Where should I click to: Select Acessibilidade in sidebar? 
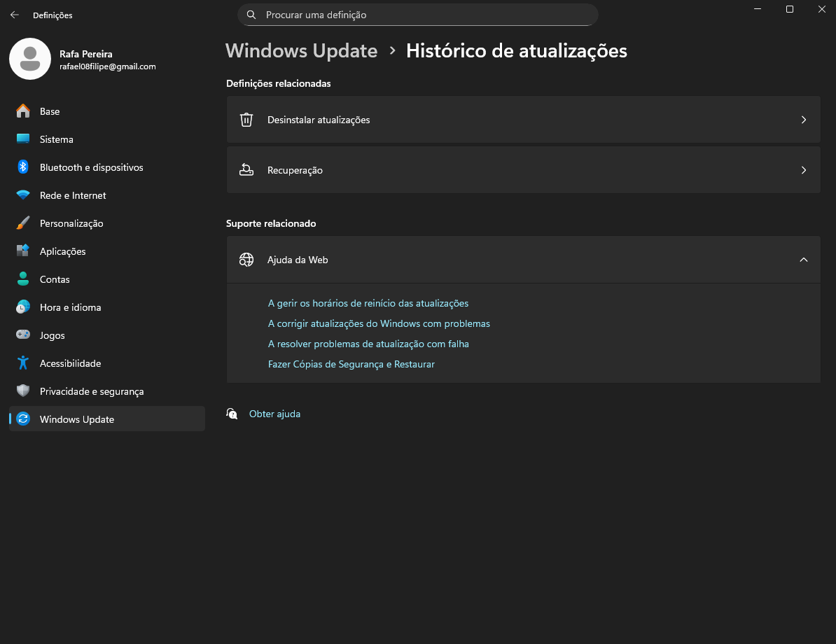[107, 363]
